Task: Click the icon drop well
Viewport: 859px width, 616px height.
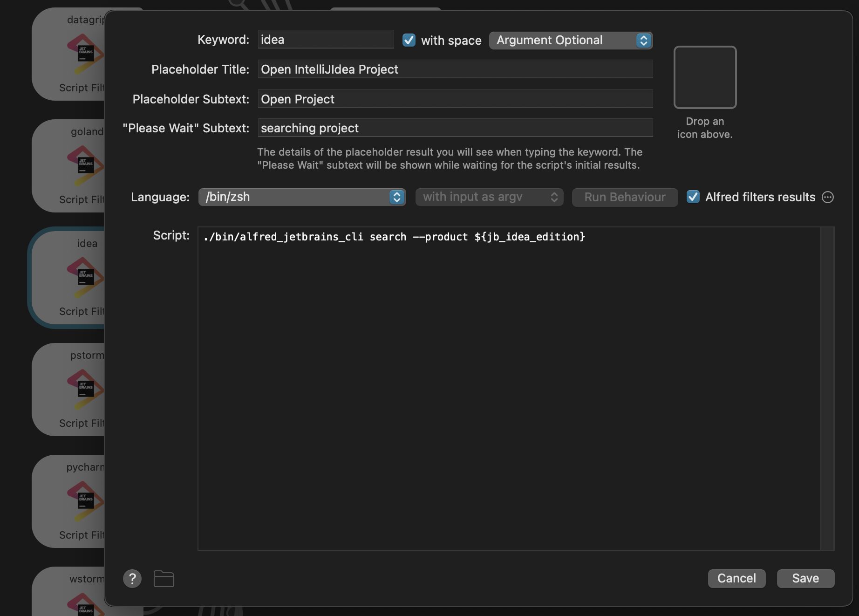Action: 705,77
